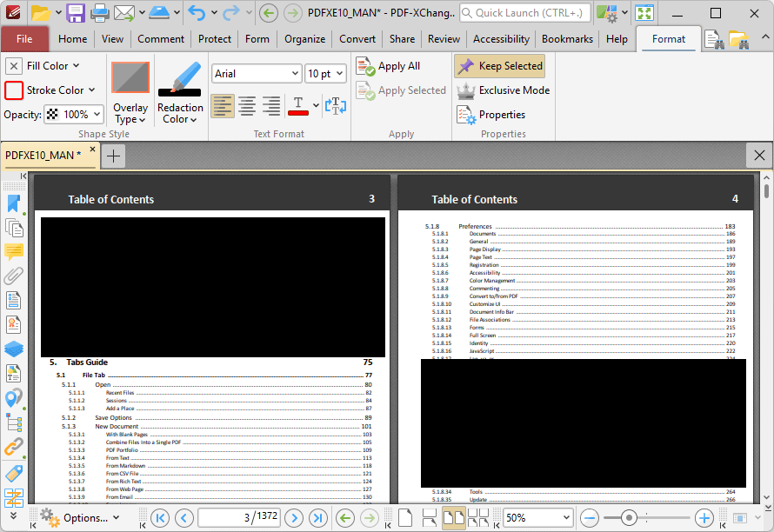Viewport: 774px width, 532px height.
Task: Open the Thumbnails pane from sidebar
Action: pyautogui.click(x=14, y=228)
